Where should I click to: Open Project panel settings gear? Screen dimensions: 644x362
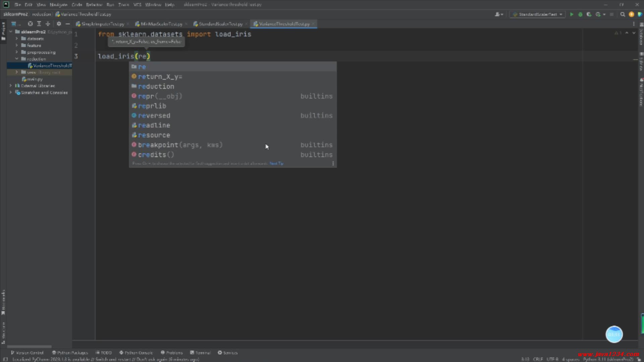pos(59,24)
